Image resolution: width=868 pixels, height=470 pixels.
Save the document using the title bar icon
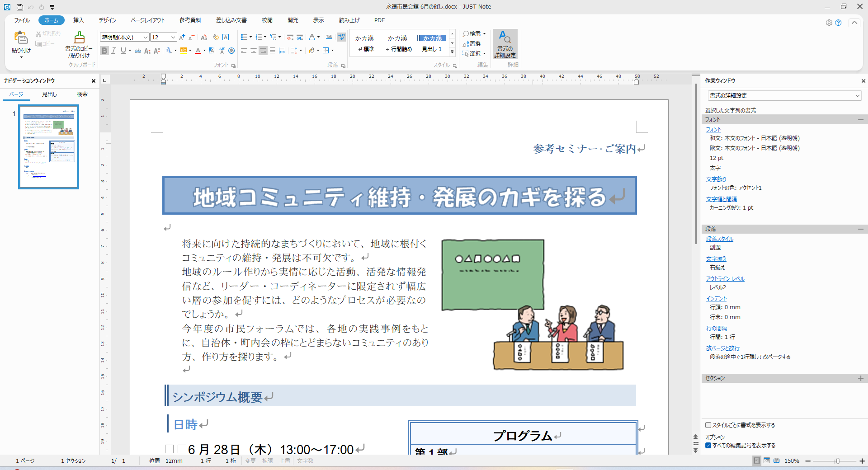coord(19,7)
